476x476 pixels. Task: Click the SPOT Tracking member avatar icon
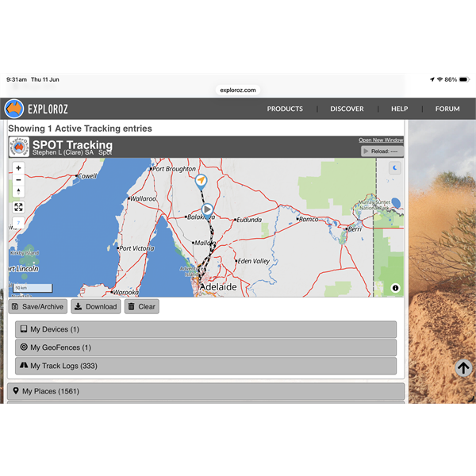point(19,147)
